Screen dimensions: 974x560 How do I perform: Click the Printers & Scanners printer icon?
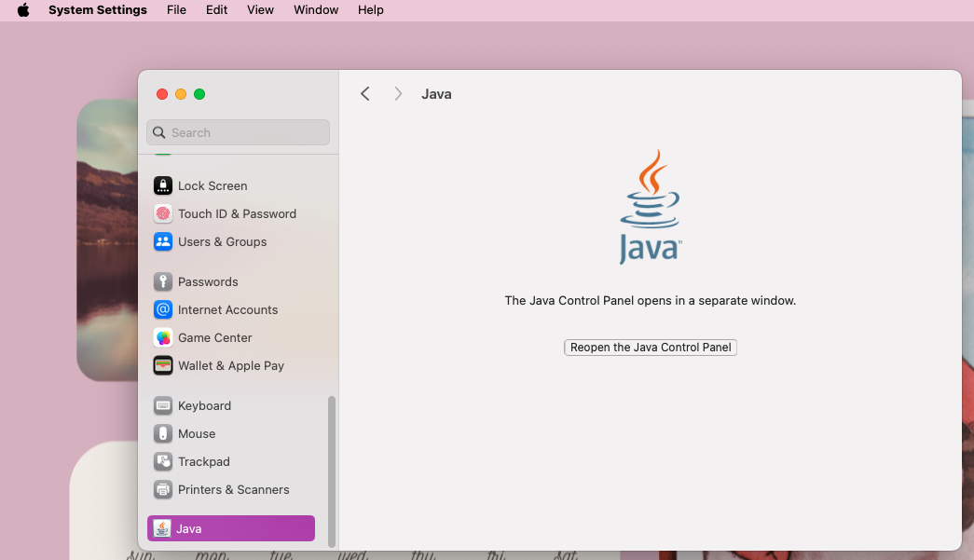point(163,489)
